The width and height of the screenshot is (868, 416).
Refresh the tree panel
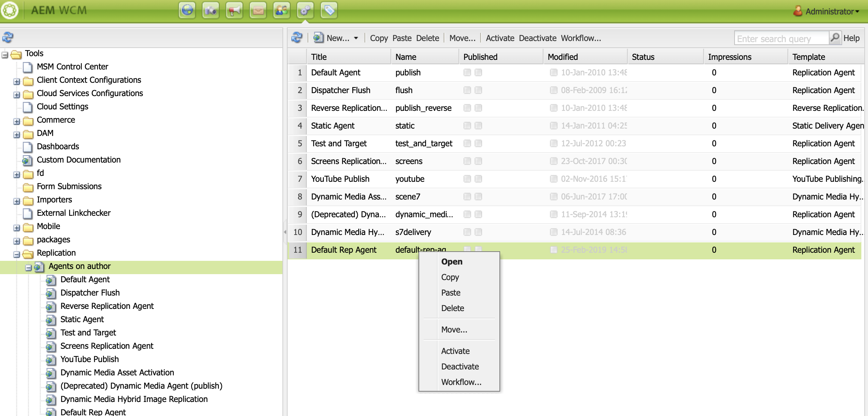coord(8,37)
